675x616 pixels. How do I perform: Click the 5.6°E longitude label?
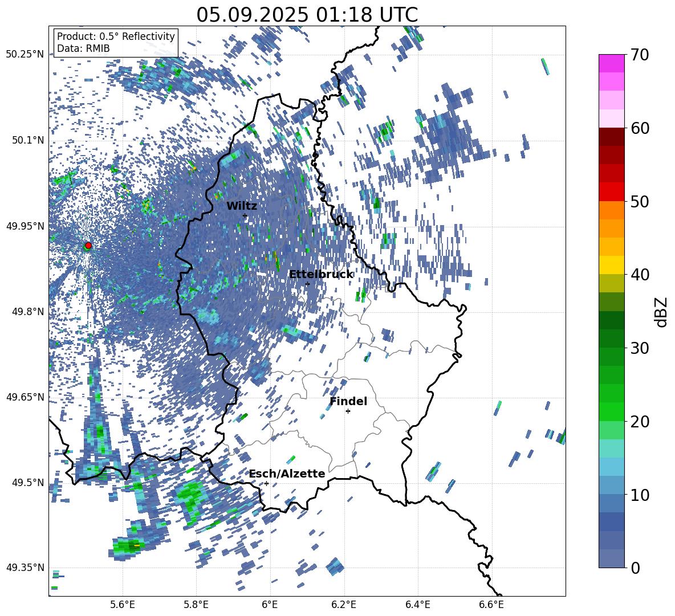[x=123, y=605]
